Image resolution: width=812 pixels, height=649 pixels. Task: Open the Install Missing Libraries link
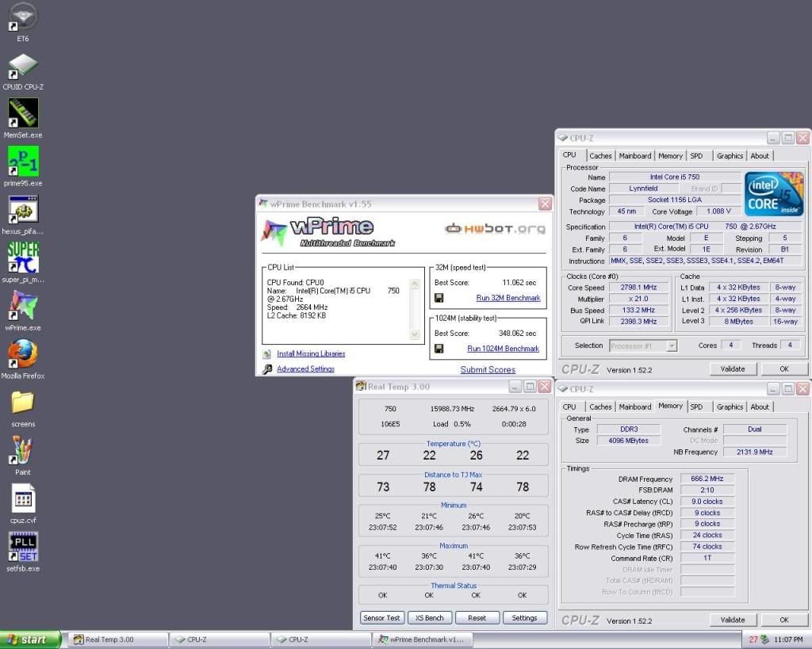click(311, 354)
